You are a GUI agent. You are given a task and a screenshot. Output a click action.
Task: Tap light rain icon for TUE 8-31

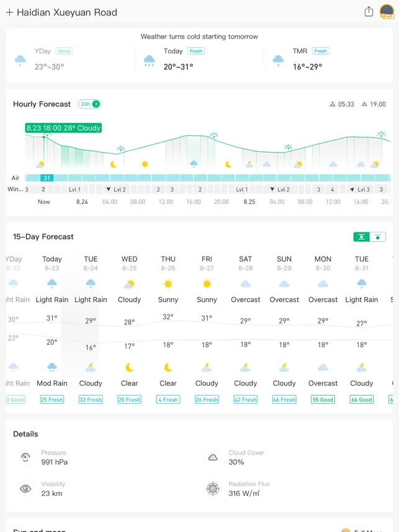coord(362,283)
